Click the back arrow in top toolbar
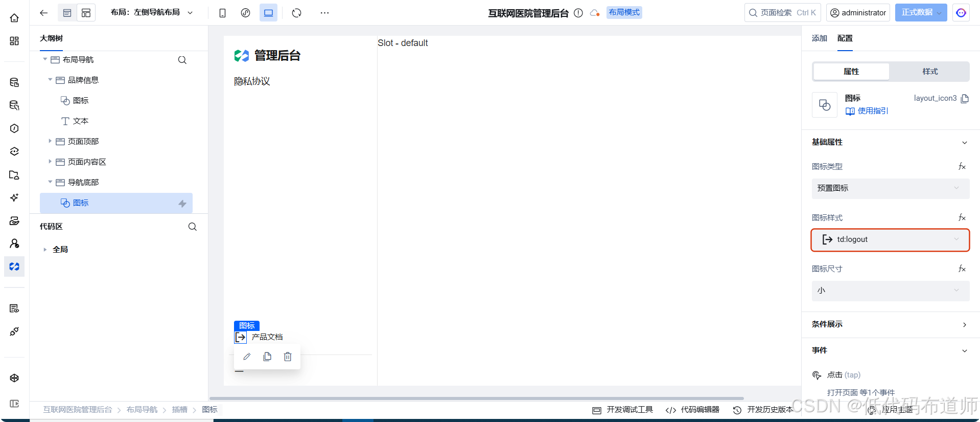Screen dimensions: 980x422 point(44,13)
